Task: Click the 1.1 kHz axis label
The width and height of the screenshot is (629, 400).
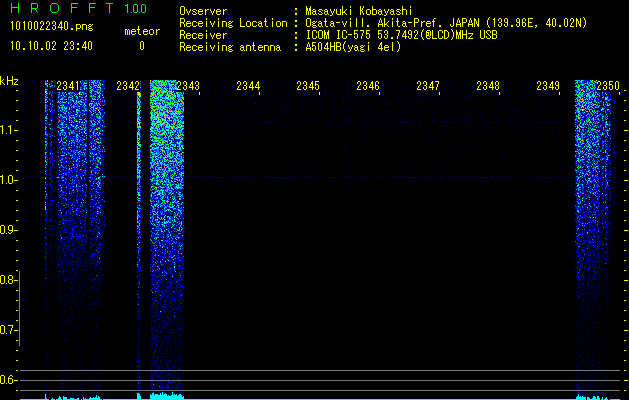Action: point(8,130)
